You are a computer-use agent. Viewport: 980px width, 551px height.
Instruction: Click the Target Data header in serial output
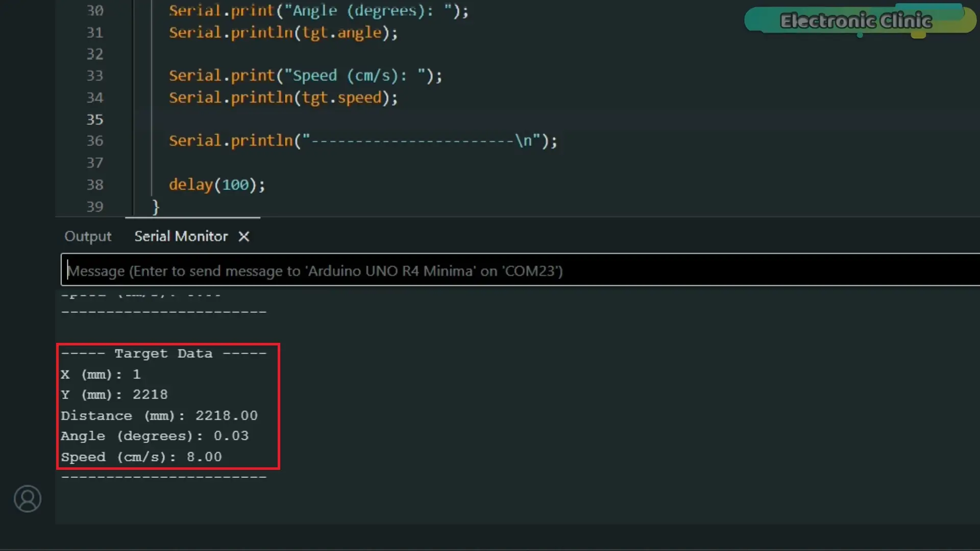click(163, 354)
